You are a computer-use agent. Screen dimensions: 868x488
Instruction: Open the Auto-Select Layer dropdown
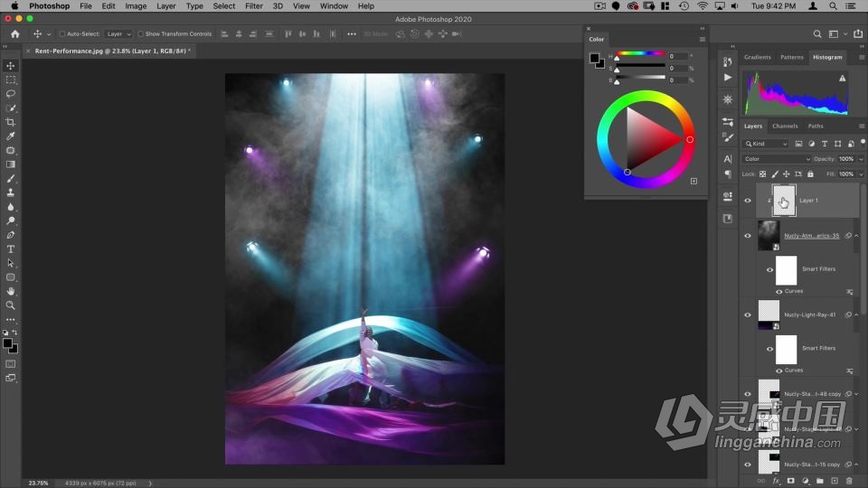click(118, 34)
